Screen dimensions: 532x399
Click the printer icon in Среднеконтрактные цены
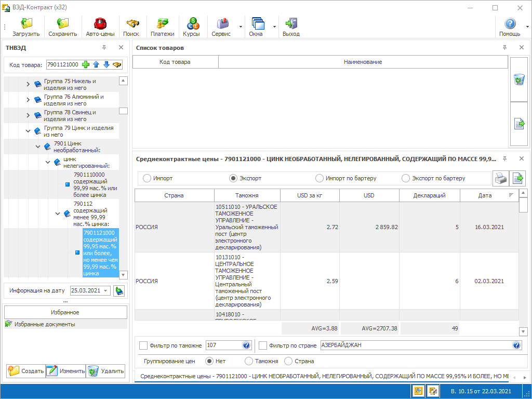coord(501,179)
